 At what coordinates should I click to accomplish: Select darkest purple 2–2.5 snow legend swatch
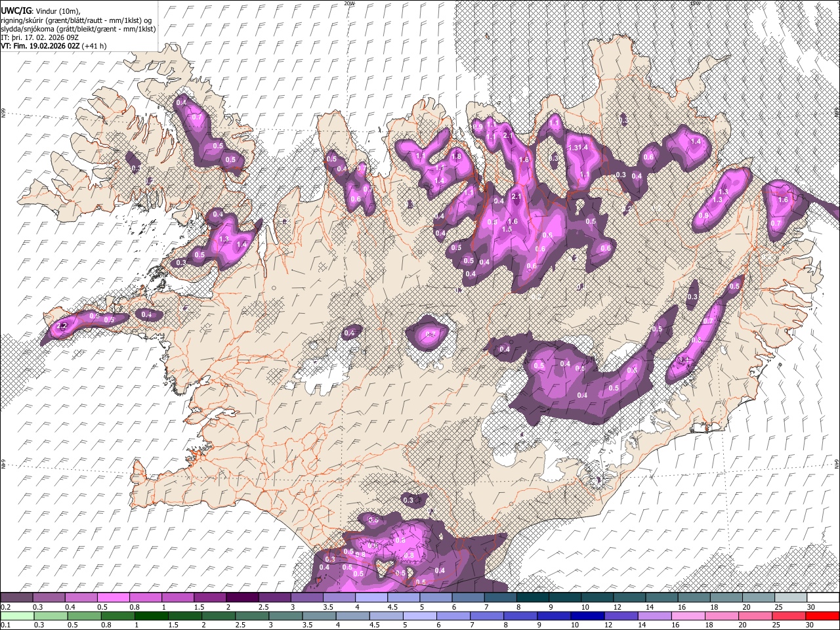point(242,598)
